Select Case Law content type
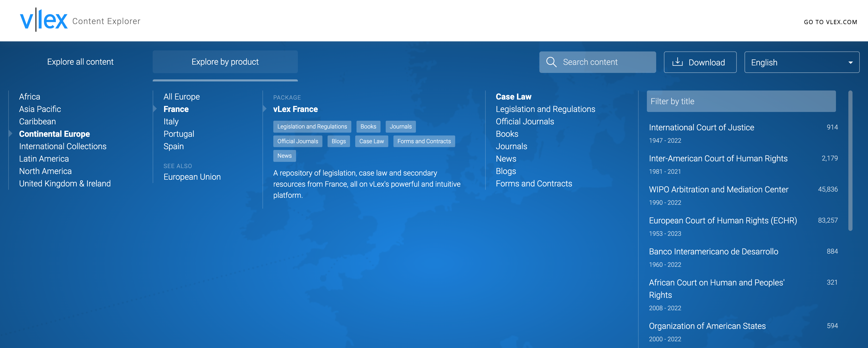The width and height of the screenshot is (868, 348). 514,97
